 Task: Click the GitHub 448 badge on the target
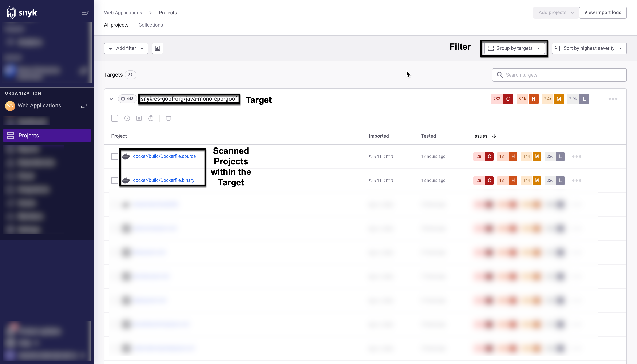127,99
